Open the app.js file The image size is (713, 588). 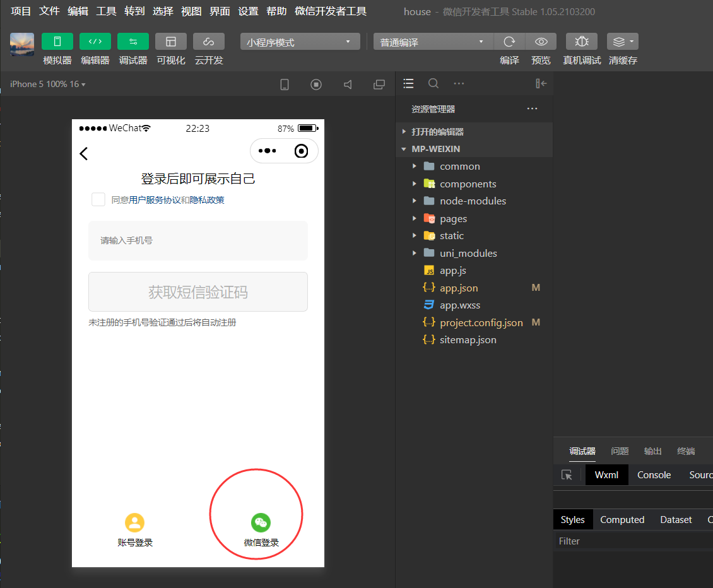click(x=474, y=270)
